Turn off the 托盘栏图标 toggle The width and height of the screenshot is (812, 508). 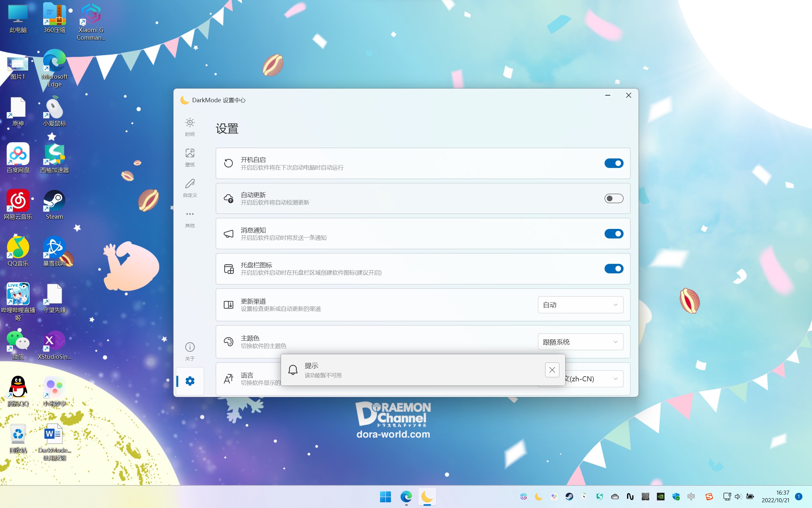coord(614,269)
